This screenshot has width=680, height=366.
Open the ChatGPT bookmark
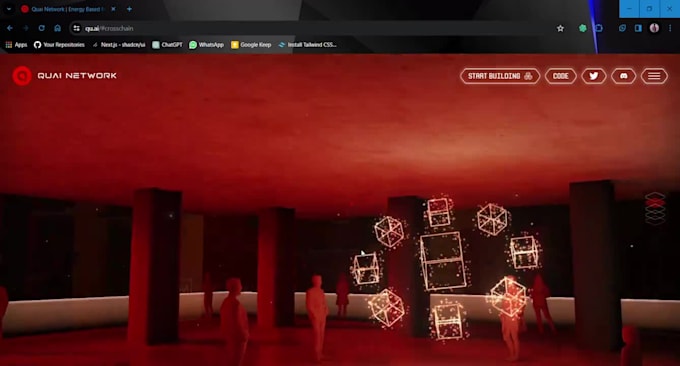coord(167,45)
